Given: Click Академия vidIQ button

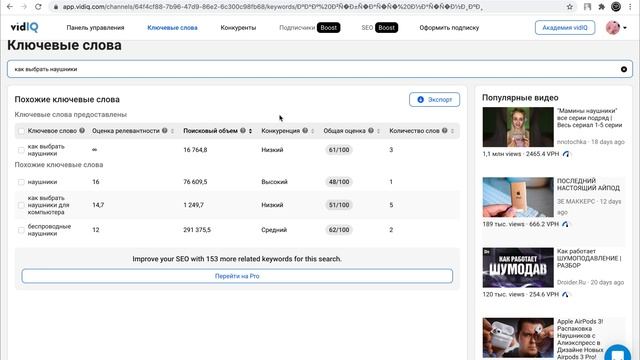Looking at the screenshot, I should click(x=565, y=27).
